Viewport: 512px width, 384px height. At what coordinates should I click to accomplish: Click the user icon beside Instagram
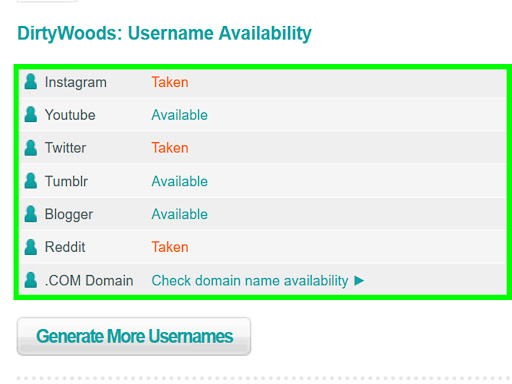point(31,82)
